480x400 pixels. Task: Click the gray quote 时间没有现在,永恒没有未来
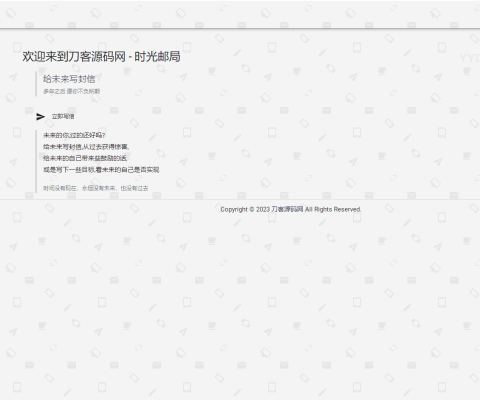tap(96, 188)
